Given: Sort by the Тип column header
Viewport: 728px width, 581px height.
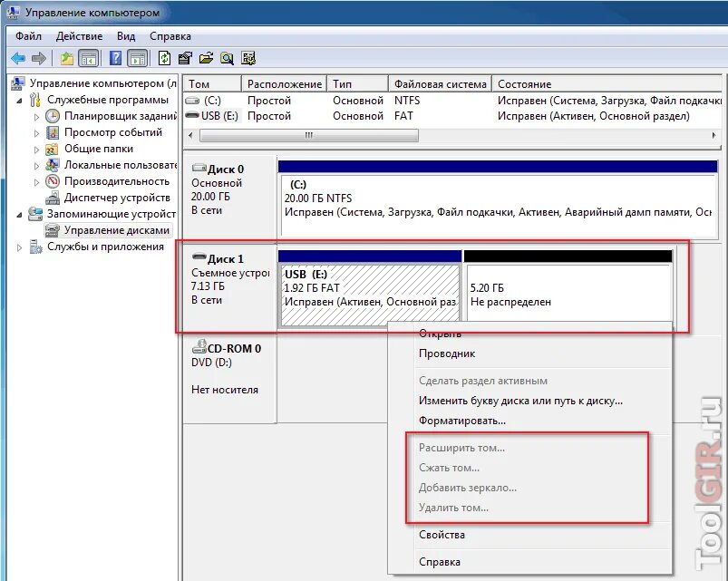Looking at the screenshot, I should click(x=357, y=84).
